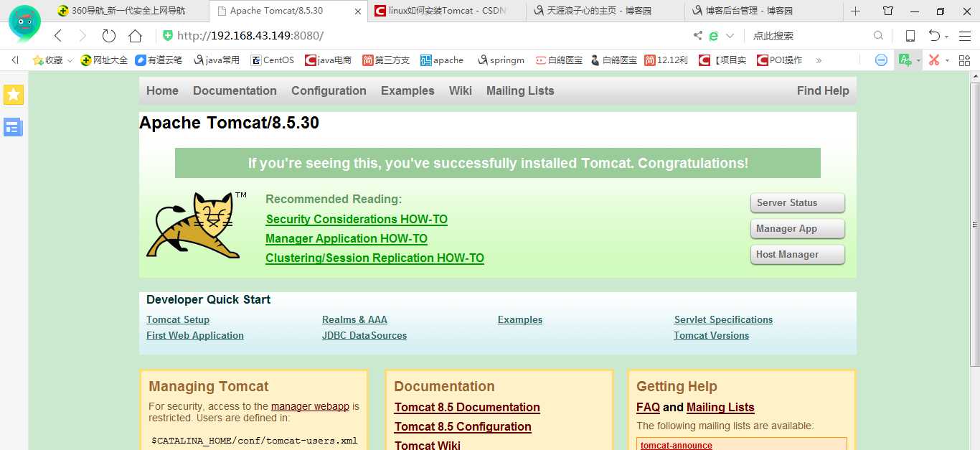The image size is (980, 450).
Task: Reload the page with refresh icon
Action: point(108,36)
